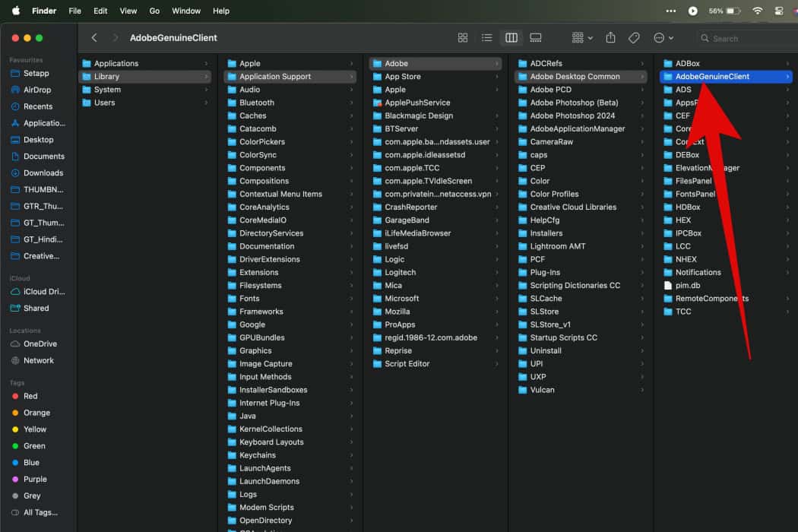This screenshot has height=532, width=798.
Task: Open Downloads from the sidebar
Action: (43, 173)
